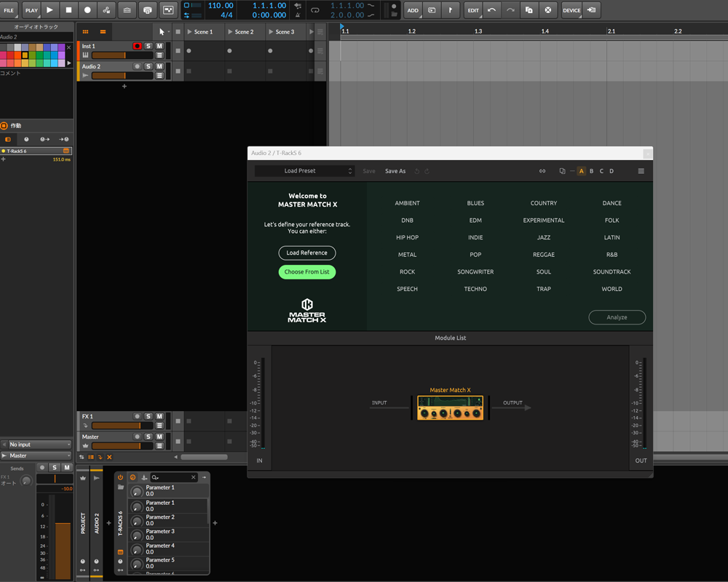
Task: Click the piano keys icon on Inst 1
Action: [x=85, y=55]
